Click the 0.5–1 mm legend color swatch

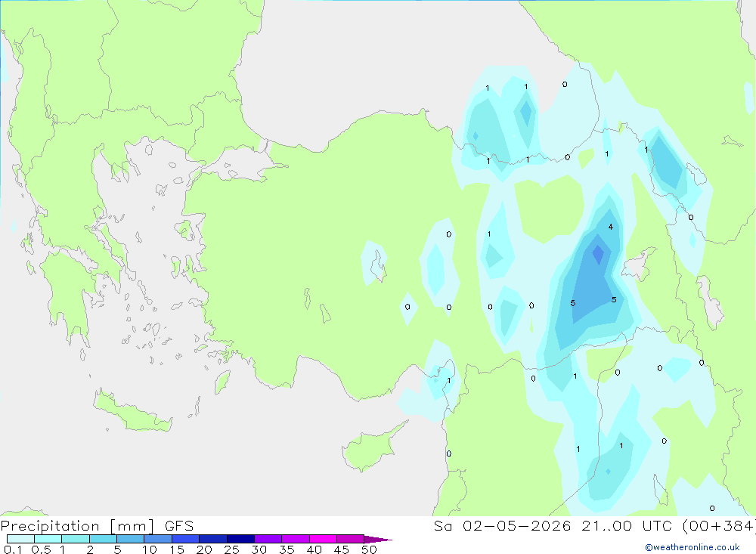pos(48,539)
